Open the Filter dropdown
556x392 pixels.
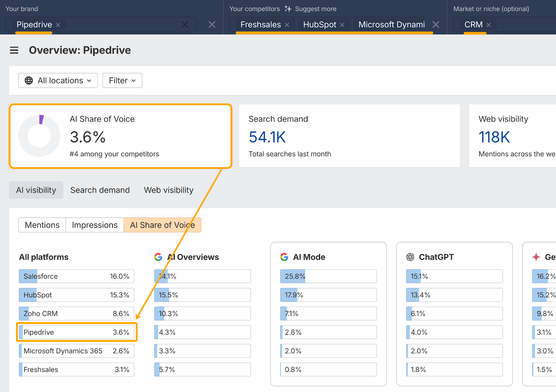[x=122, y=80]
